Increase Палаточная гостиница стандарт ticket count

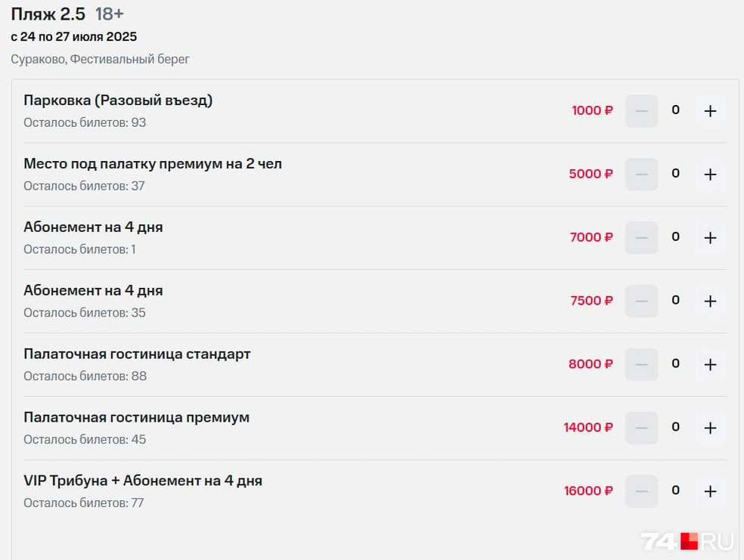click(710, 365)
